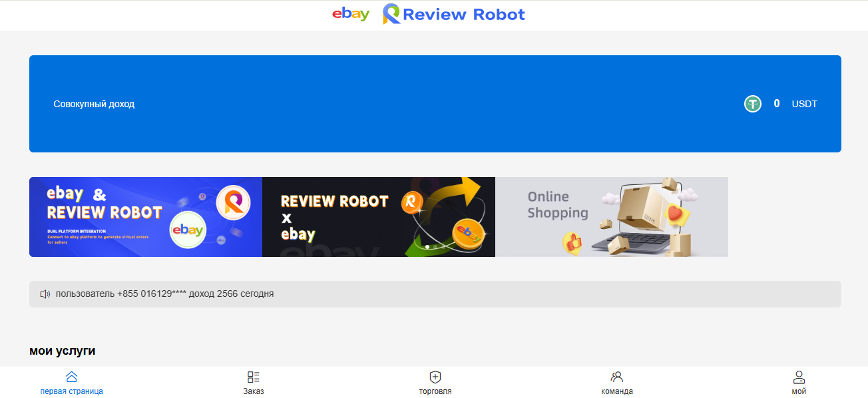Click the orange R coin in dark banner

click(412, 202)
